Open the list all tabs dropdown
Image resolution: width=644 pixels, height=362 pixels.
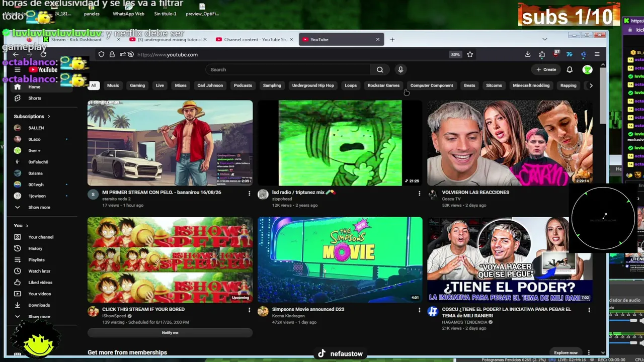point(545,39)
